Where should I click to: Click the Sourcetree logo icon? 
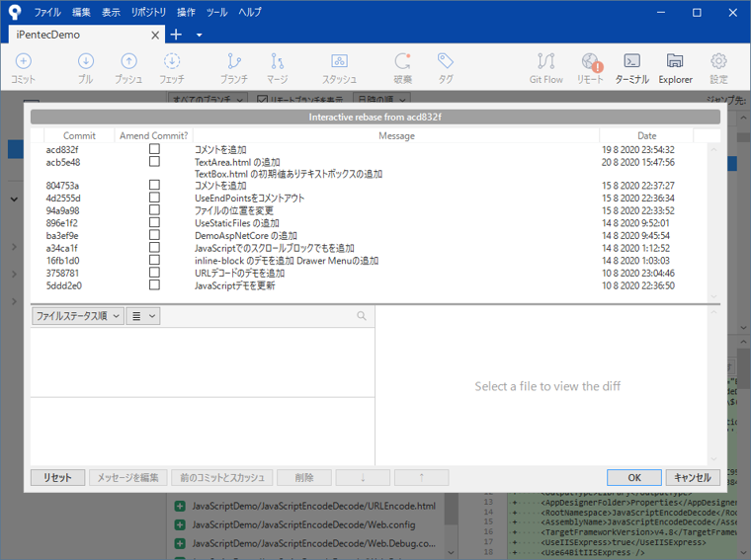point(15,12)
